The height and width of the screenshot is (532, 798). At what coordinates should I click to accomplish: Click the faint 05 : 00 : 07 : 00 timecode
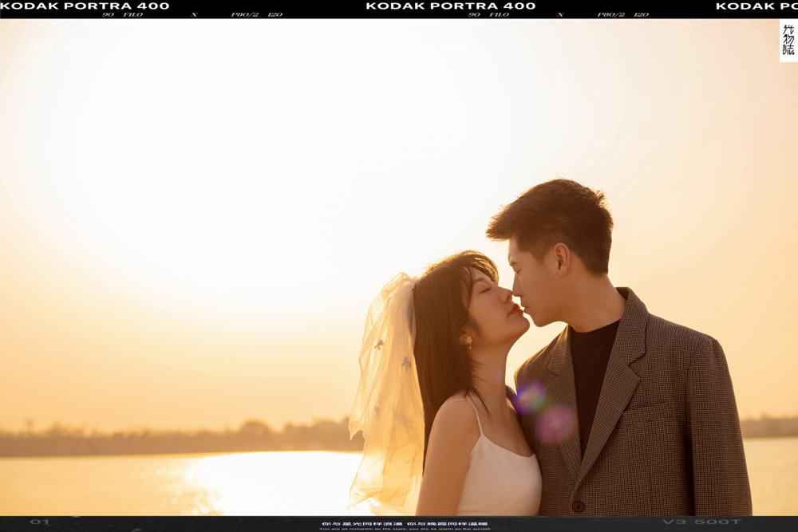click(276, 134)
